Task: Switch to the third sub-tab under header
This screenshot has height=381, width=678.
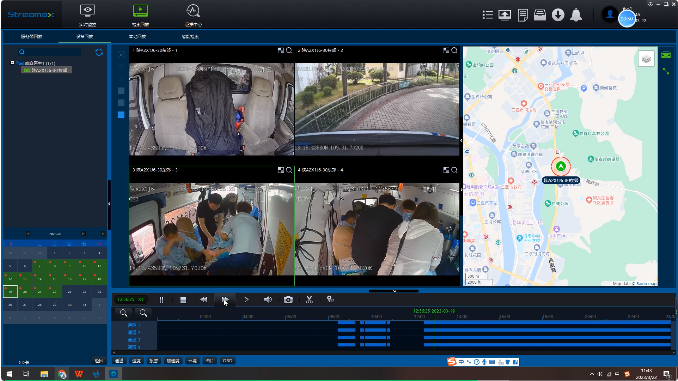Action: click(x=138, y=36)
